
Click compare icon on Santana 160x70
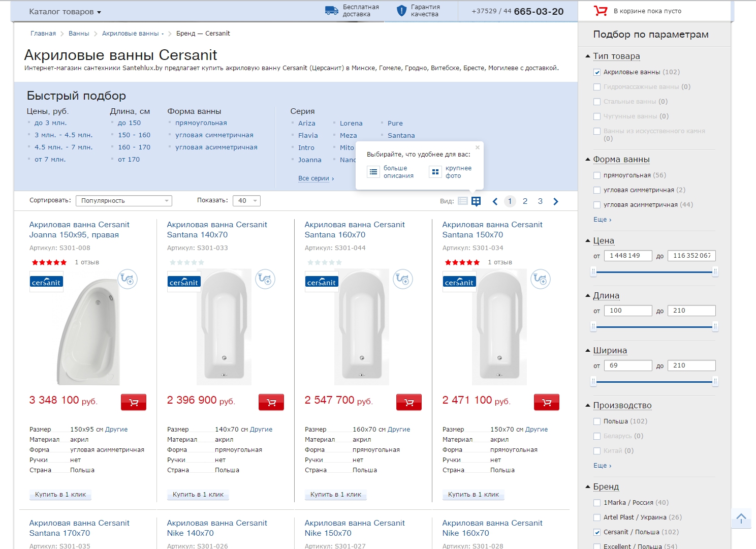click(403, 279)
